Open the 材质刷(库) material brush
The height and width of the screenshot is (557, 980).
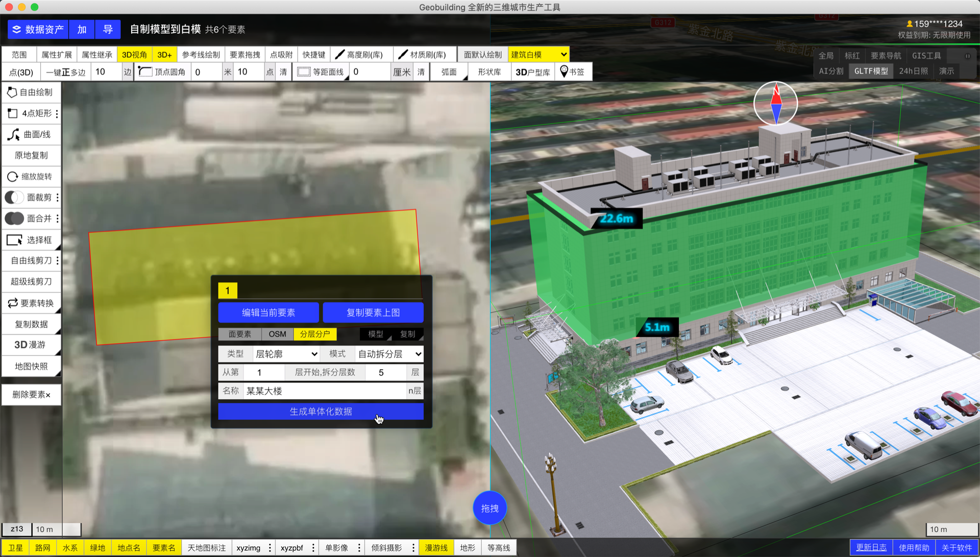[425, 55]
